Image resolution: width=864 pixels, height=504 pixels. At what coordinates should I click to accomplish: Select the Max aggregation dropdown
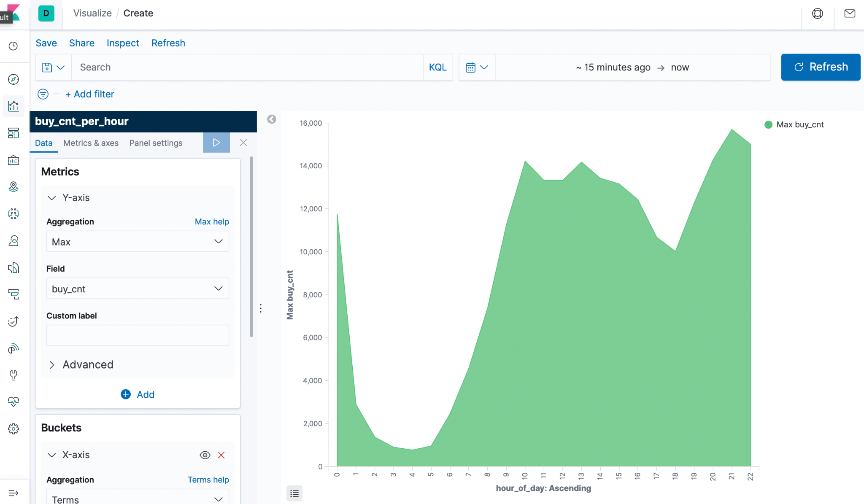point(137,242)
